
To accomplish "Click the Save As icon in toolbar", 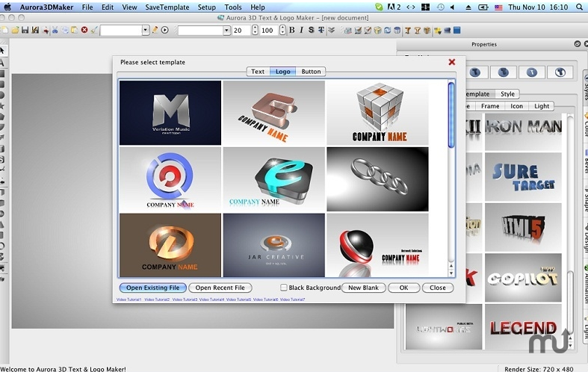I will click(35, 31).
